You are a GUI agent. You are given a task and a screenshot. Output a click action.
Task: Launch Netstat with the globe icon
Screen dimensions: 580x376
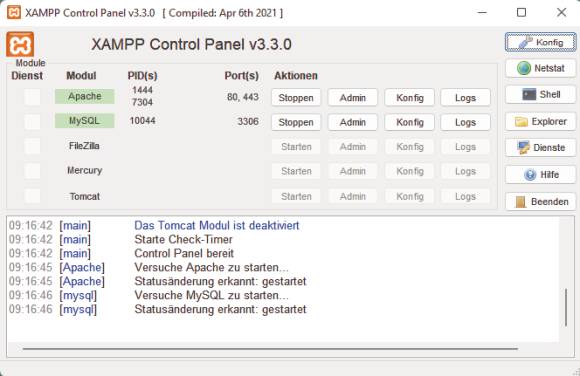(540, 68)
